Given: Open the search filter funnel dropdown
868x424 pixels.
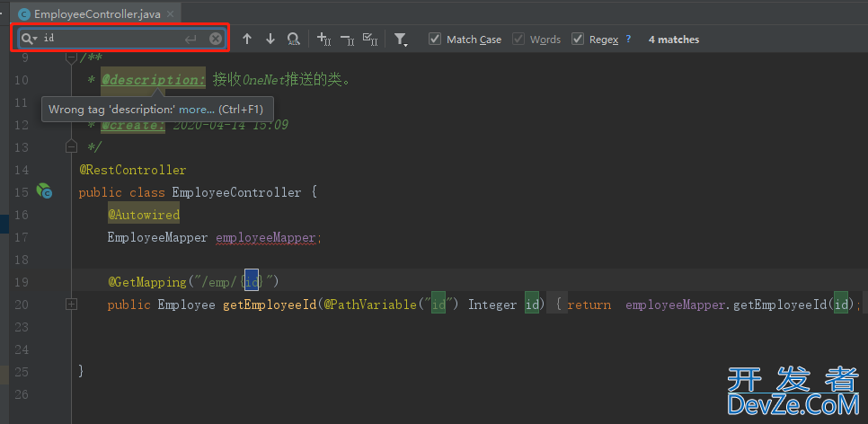Looking at the screenshot, I should 401,39.
